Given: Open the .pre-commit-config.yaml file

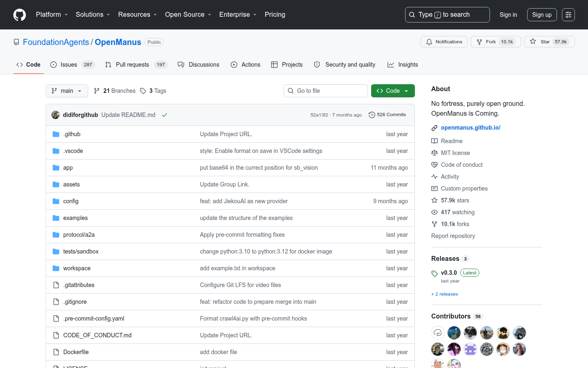Looking at the screenshot, I should [94, 319].
